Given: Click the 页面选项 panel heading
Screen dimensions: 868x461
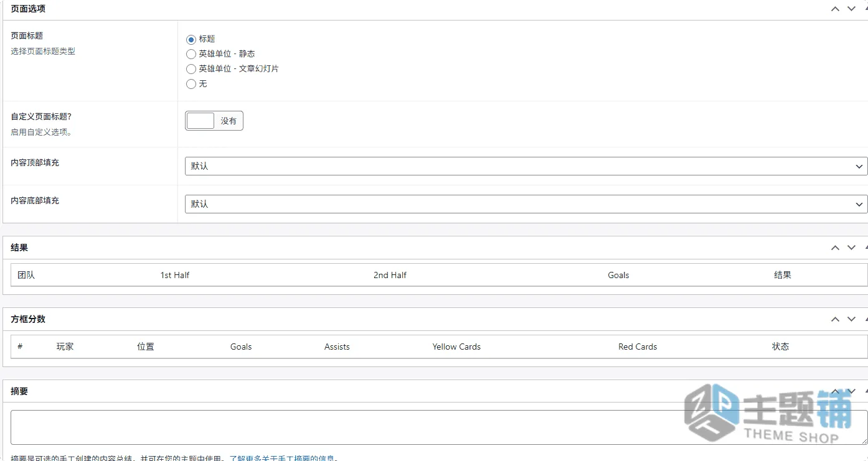Looking at the screenshot, I should tap(28, 9).
